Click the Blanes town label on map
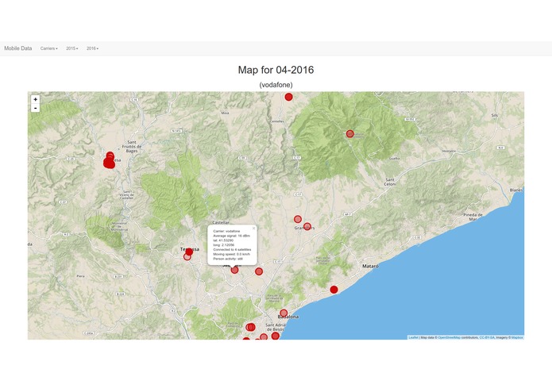Image resolution: width=552 pixels, height=392 pixels. coord(516,190)
